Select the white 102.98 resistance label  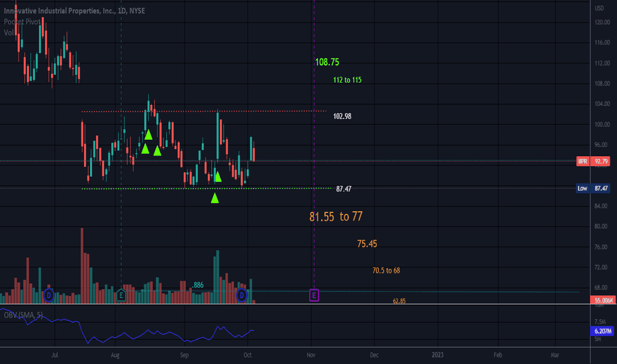click(x=342, y=116)
